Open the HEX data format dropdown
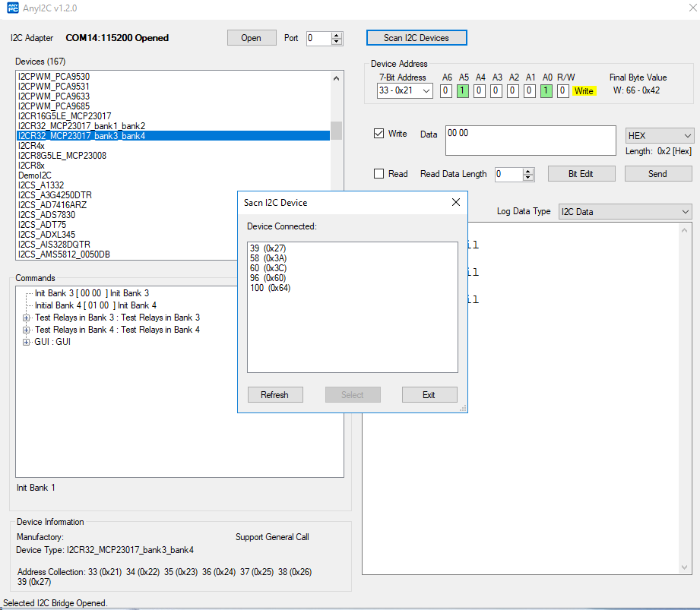The width and height of the screenshot is (700, 610). [x=660, y=135]
